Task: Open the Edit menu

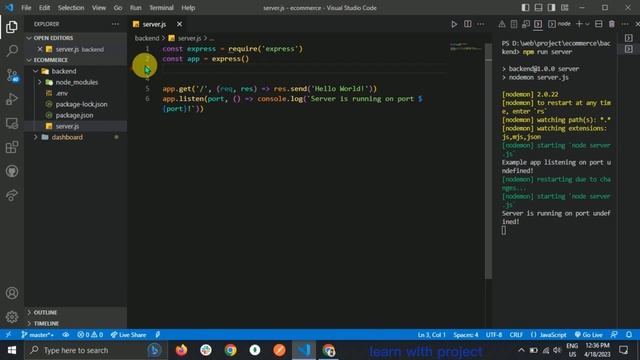Action: point(44,8)
